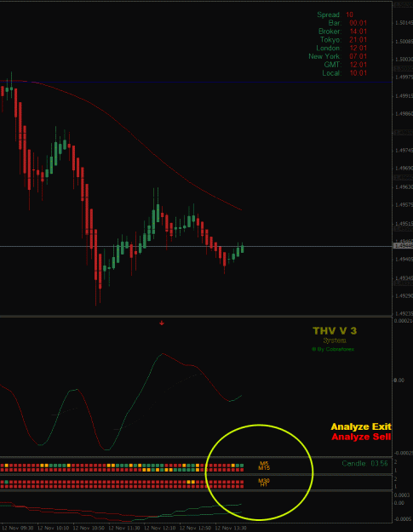Click the 1.49745 price scale label

pyautogui.click(x=404, y=151)
